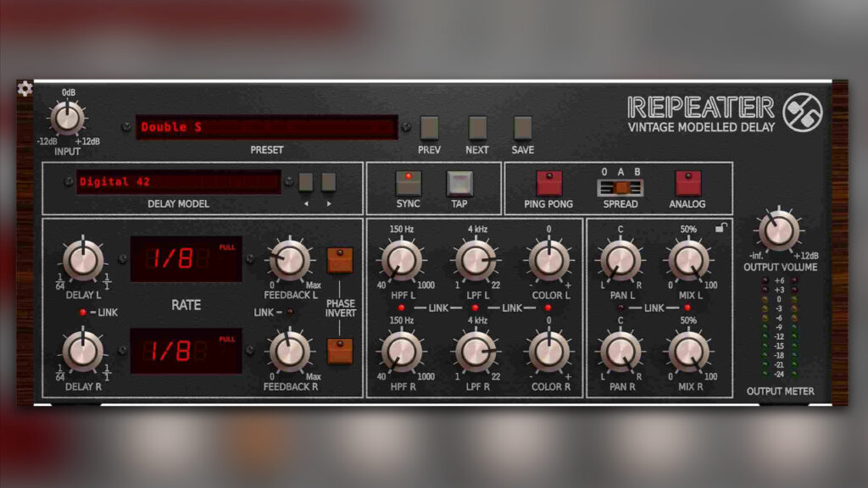Screen dimensions: 868x488
Task: Click the Delay L knob
Action: (83, 259)
